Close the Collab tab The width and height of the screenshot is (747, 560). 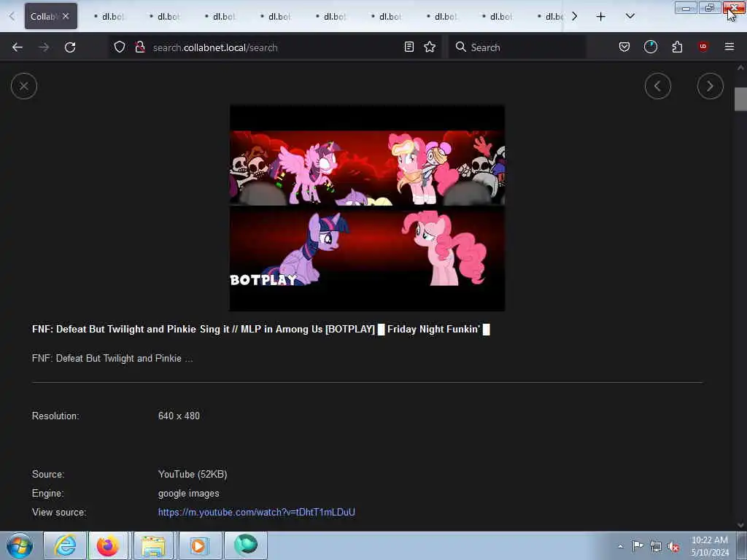coord(66,16)
